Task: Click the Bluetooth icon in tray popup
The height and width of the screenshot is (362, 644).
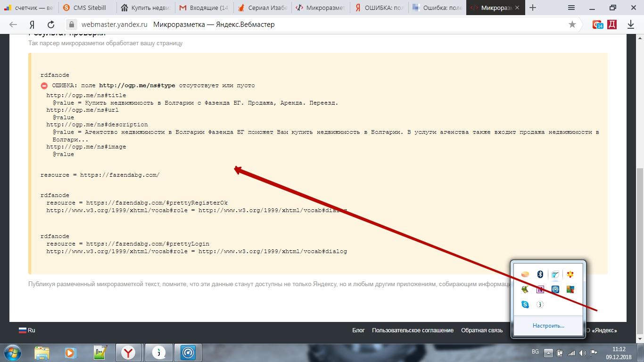Action: [540, 274]
